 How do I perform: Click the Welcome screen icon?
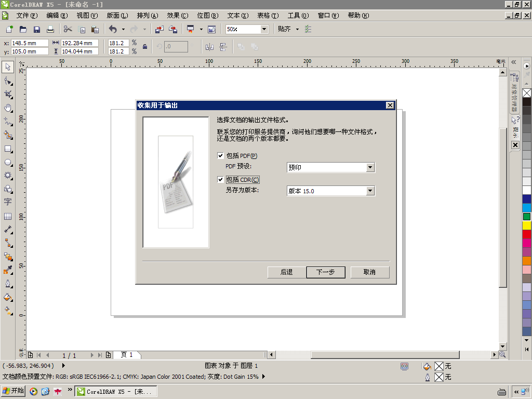click(212, 30)
